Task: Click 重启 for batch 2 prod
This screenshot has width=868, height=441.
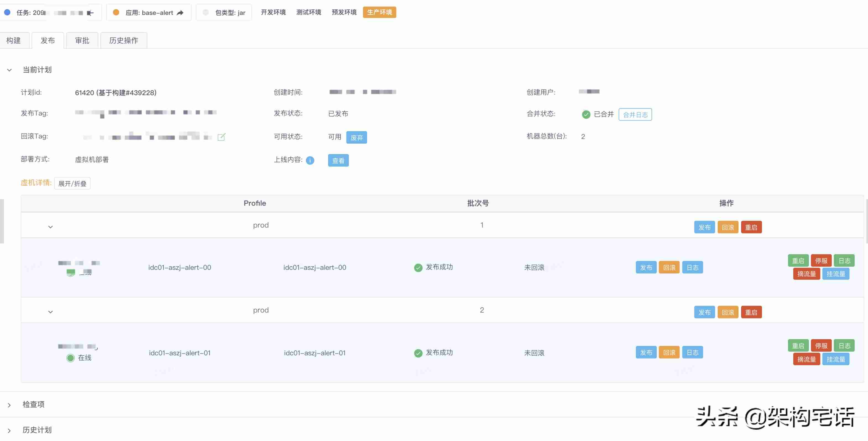Action: pos(751,312)
